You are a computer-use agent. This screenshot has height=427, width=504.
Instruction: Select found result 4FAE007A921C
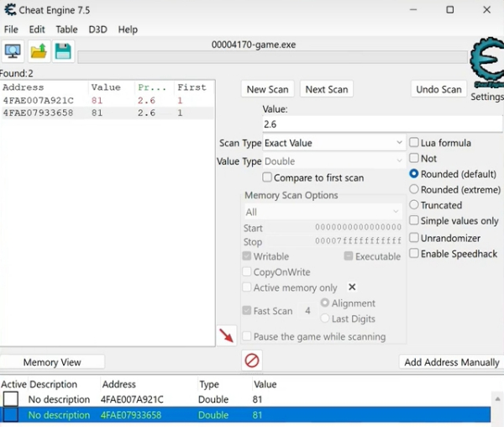click(x=108, y=101)
